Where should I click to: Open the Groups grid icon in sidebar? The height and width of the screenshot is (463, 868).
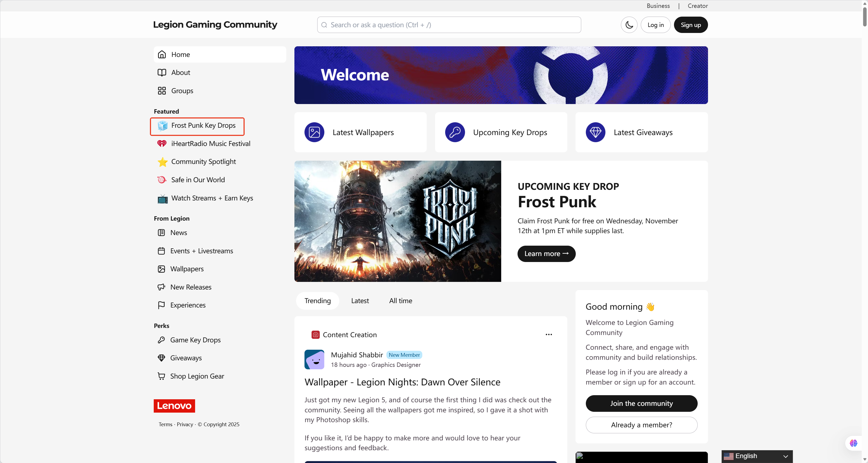162,91
